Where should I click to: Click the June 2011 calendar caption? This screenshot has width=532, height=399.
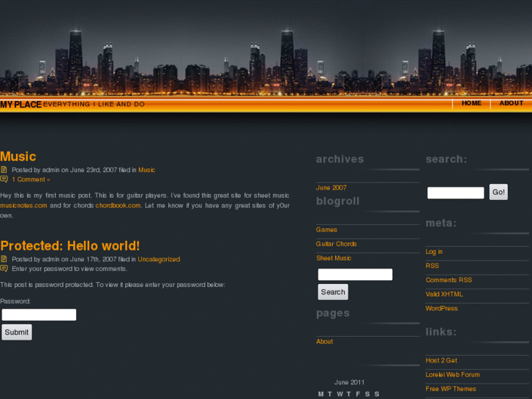coord(349,382)
